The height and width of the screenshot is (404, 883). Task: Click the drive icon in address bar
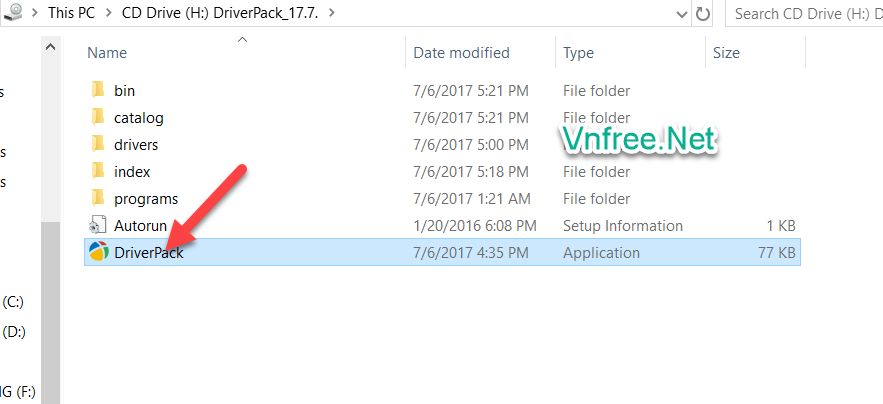point(14,14)
